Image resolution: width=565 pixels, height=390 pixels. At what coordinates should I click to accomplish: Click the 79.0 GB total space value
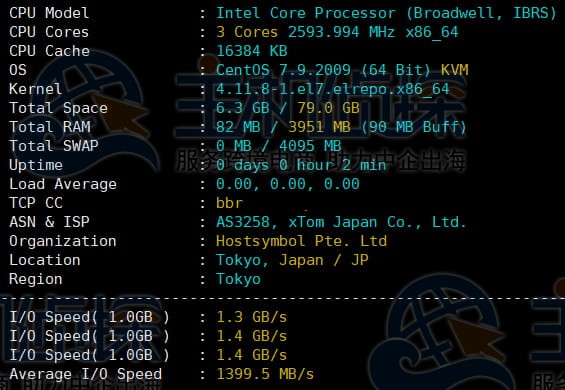pos(328,108)
